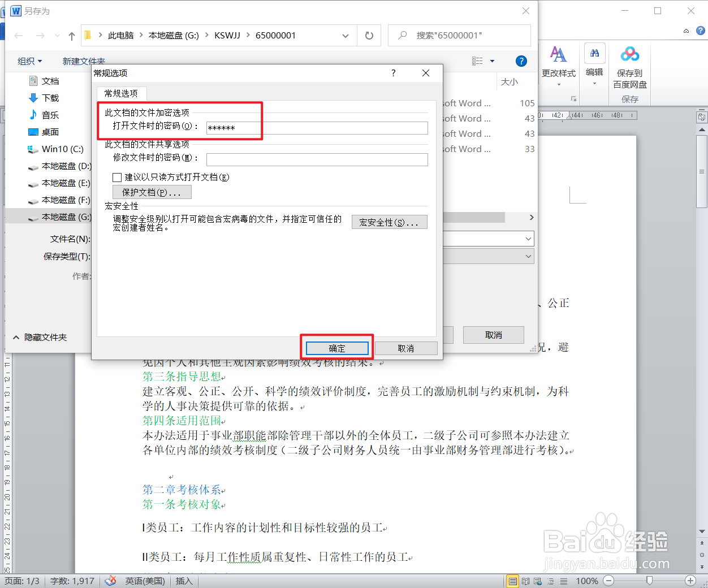Screen dimensions: 708x588
Task: Toggle Outline view in status bar
Action: [x=551, y=581]
